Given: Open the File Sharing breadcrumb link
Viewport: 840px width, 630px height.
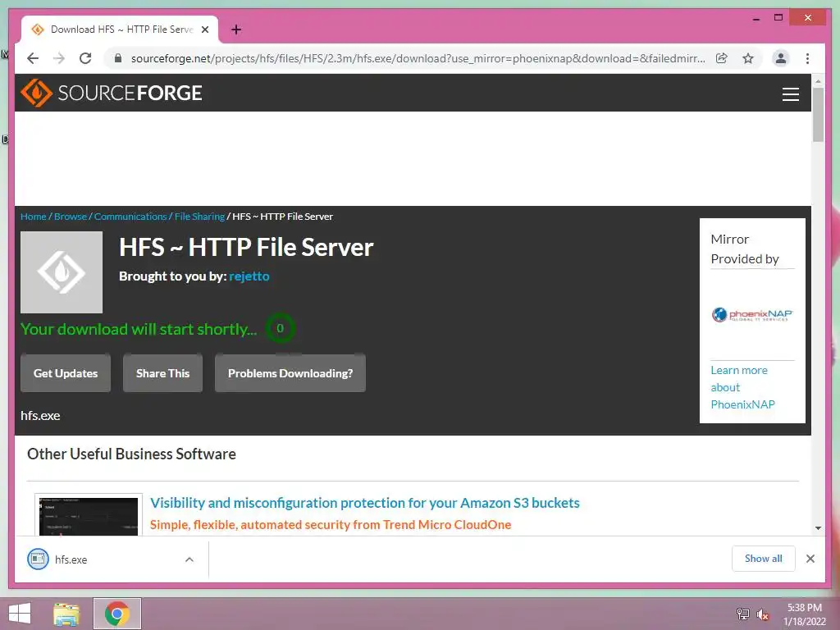Looking at the screenshot, I should point(199,217).
